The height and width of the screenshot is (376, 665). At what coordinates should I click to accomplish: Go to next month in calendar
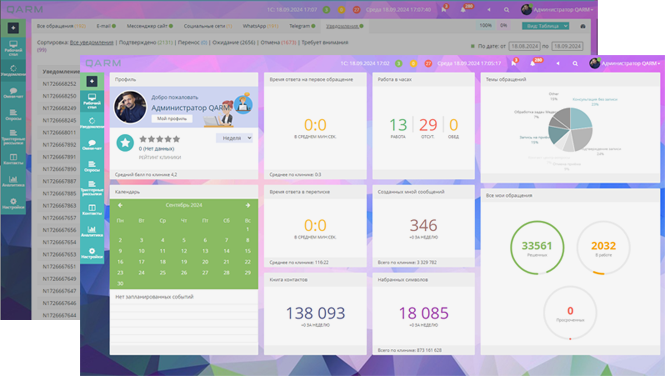coord(248,205)
